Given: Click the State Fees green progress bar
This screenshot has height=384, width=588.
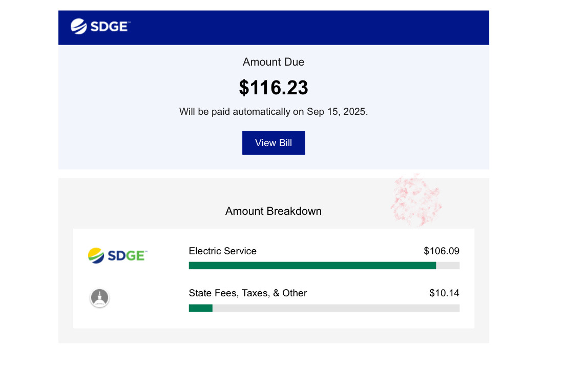Looking at the screenshot, I should [201, 308].
